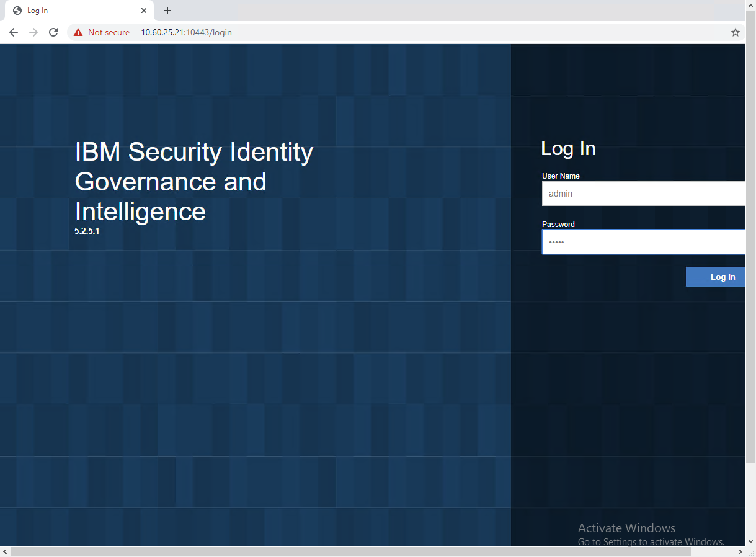Image resolution: width=756 pixels, height=557 pixels.
Task: Click the Not secure warning triangle icon
Action: point(78,32)
